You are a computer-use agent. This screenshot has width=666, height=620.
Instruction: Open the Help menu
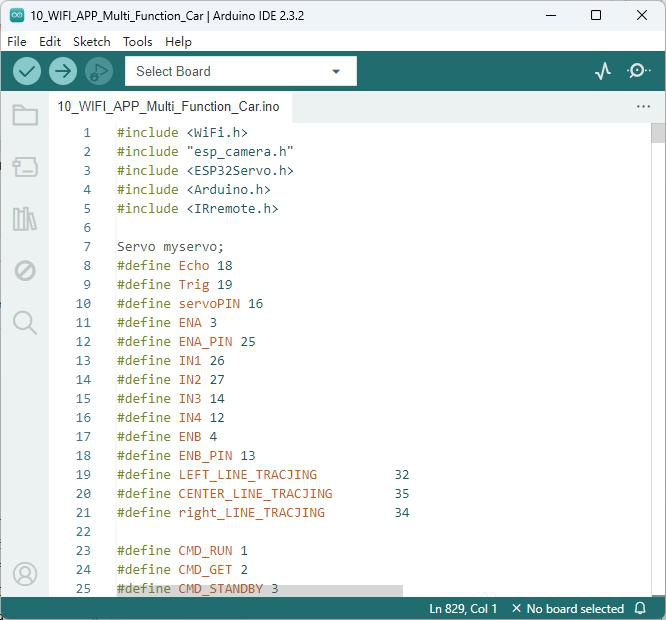pyautogui.click(x=178, y=42)
